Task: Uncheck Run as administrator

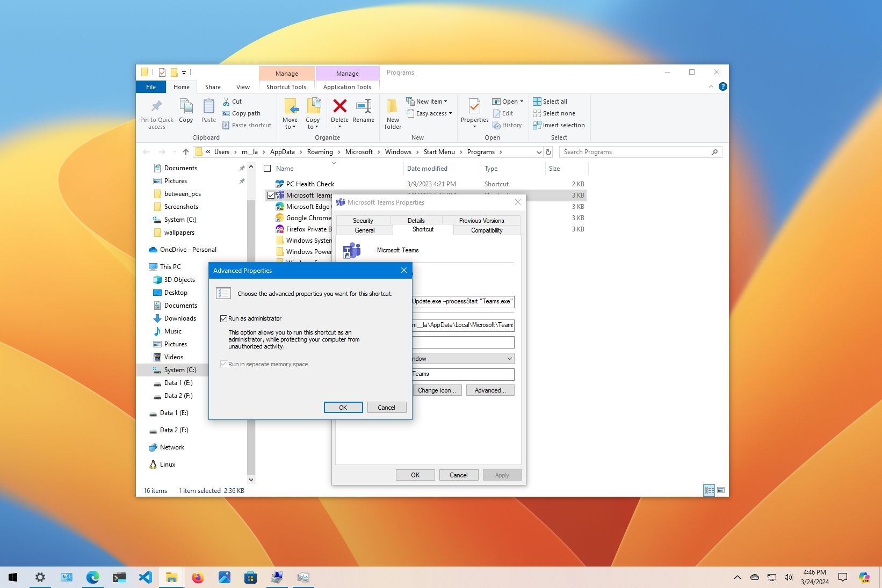Action: tap(224, 318)
